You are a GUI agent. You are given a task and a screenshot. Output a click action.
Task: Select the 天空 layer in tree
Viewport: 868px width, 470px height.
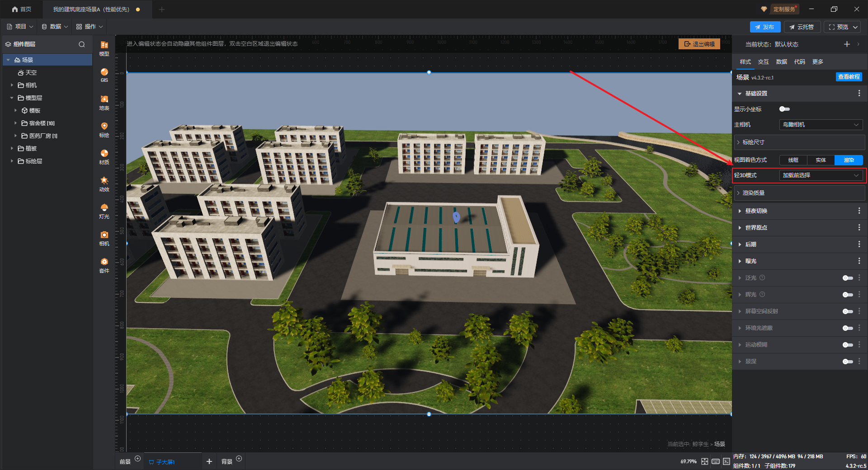pos(47,72)
